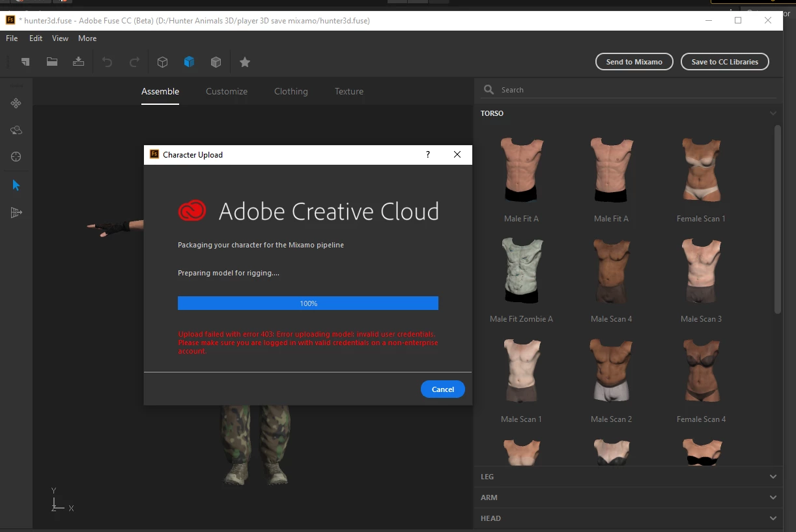Click the Cancel button in upload dialog

[443, 389]
